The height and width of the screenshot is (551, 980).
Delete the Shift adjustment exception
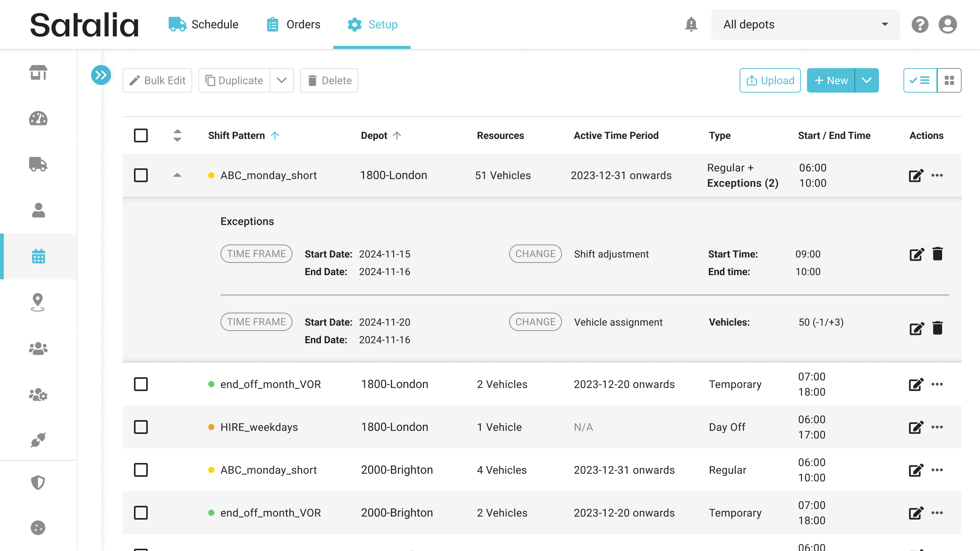tap(938, 254)
